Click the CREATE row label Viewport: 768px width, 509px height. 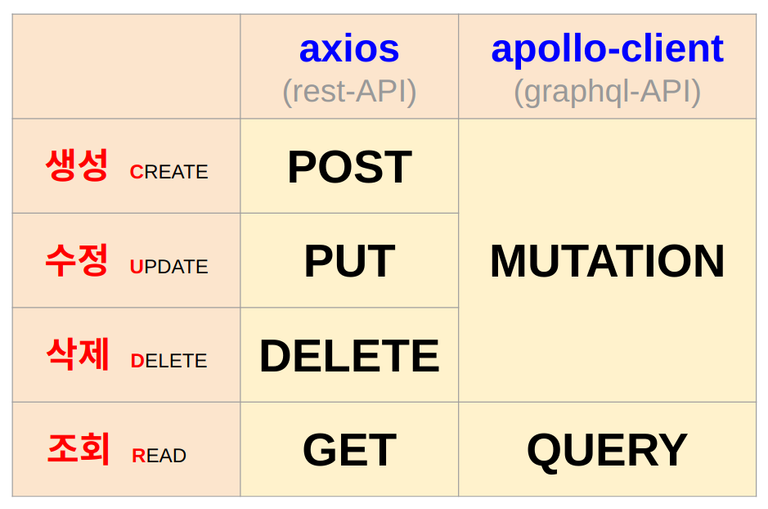tap(169, 172)
